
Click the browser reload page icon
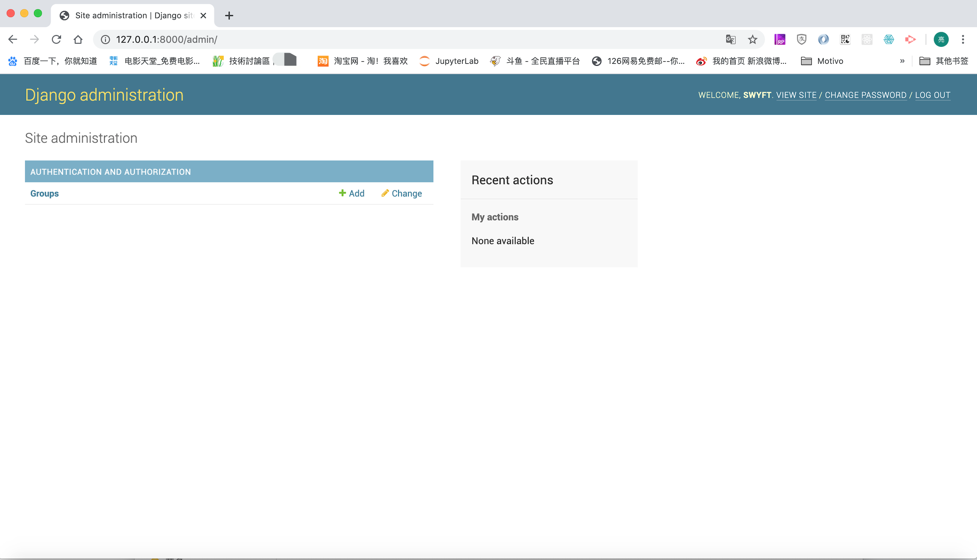click(56, 39)
